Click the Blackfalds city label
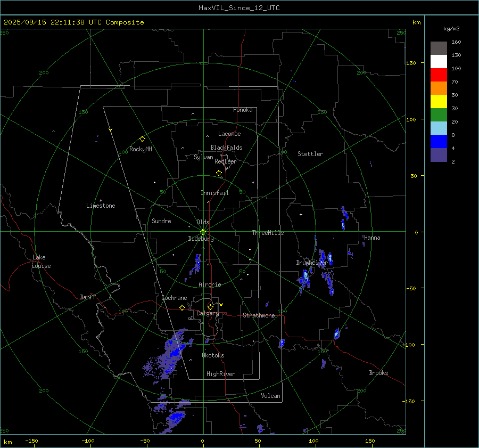Screen dimensions: 479x448 226,148
